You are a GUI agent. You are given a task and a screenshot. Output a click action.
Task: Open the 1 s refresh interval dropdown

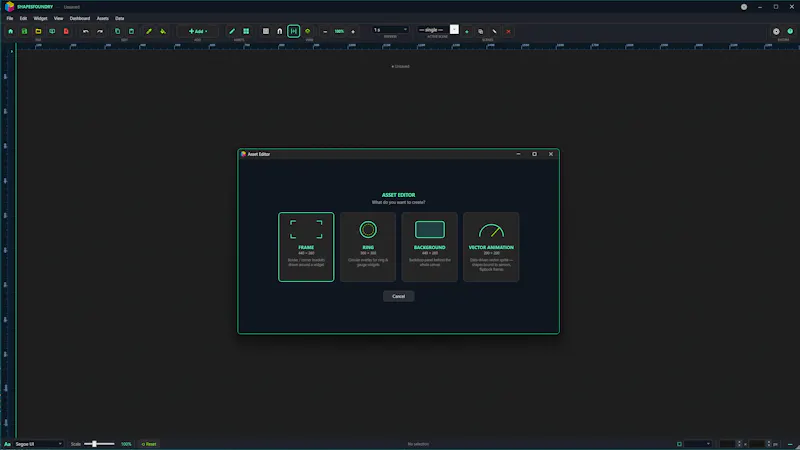390,30
